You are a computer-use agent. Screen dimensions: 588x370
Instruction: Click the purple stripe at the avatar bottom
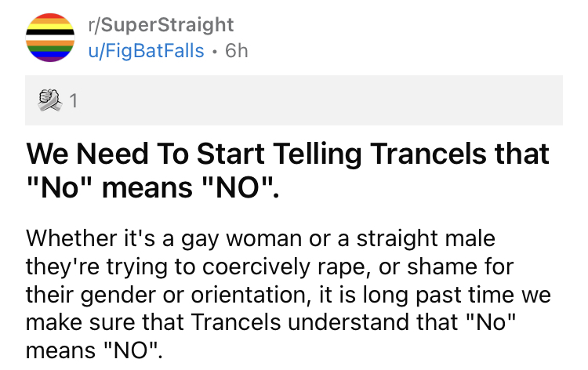(x=50, y=57)
